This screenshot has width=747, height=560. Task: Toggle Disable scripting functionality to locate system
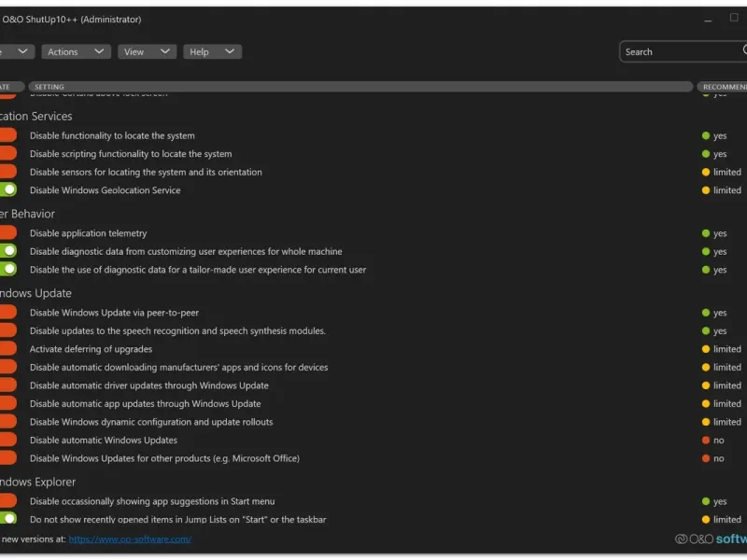[x=8, y=153]
